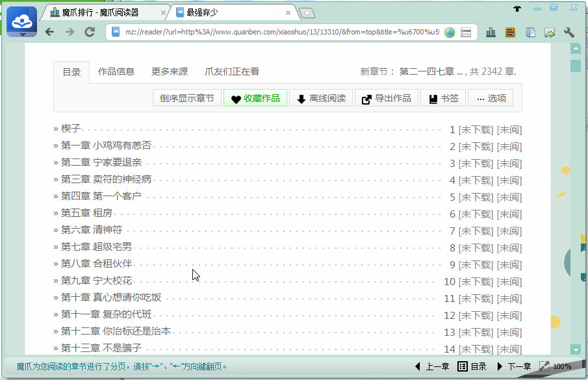
Task: Click the 100% zoom control
Action: tap(563, 366)
